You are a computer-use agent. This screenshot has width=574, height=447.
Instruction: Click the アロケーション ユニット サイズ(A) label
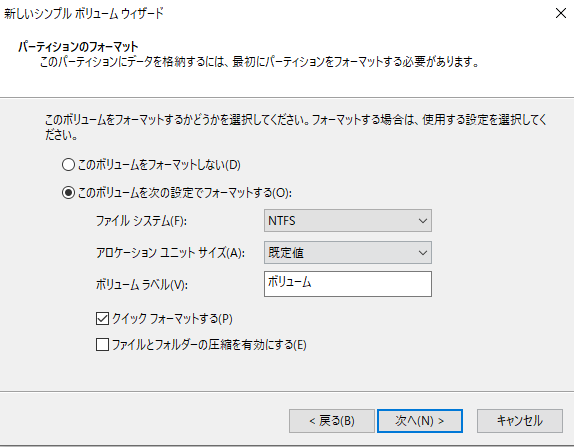click(x=170, y=253)
